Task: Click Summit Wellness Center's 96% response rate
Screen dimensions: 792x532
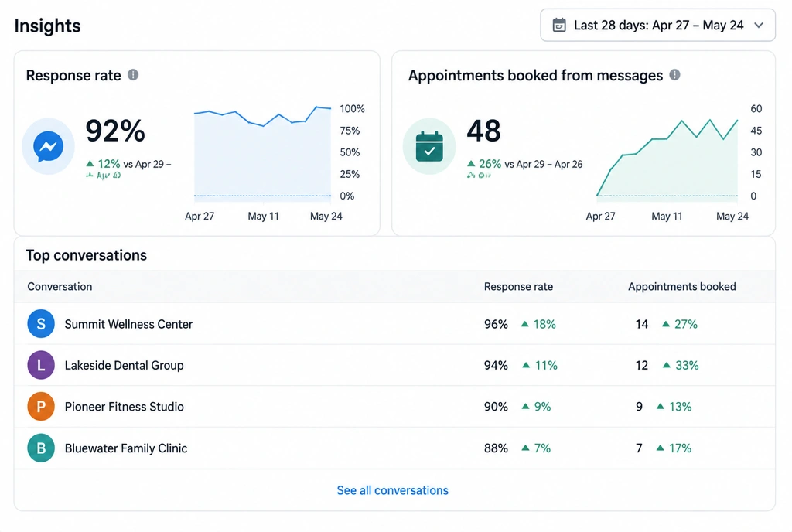Action: tap(496, 324)
